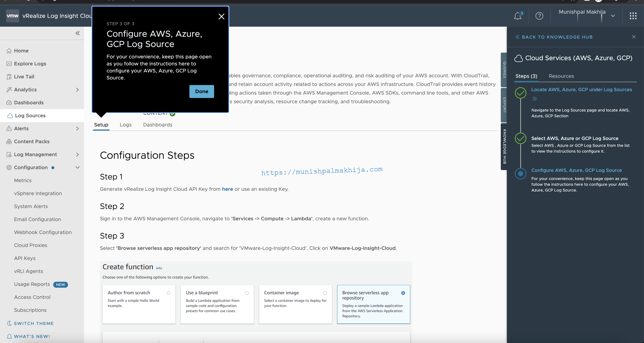
Task: Click the current step blue circle marker
Action: tap(520, 173)
